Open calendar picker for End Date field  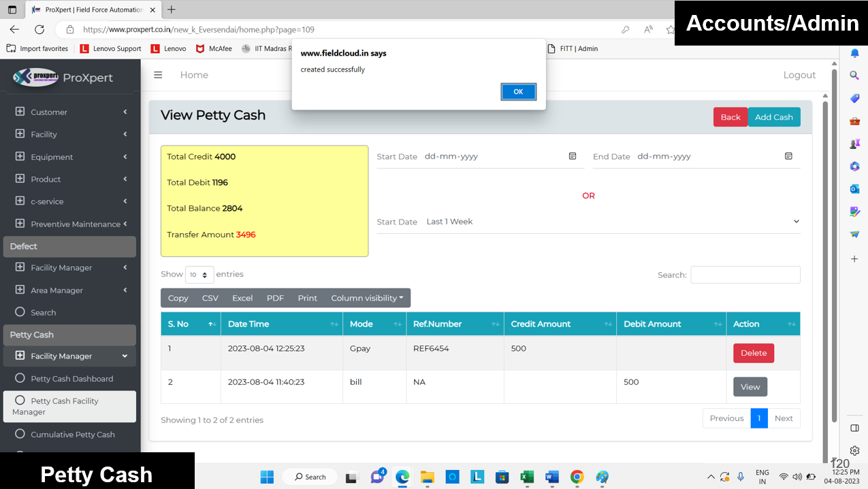[788, 156]
